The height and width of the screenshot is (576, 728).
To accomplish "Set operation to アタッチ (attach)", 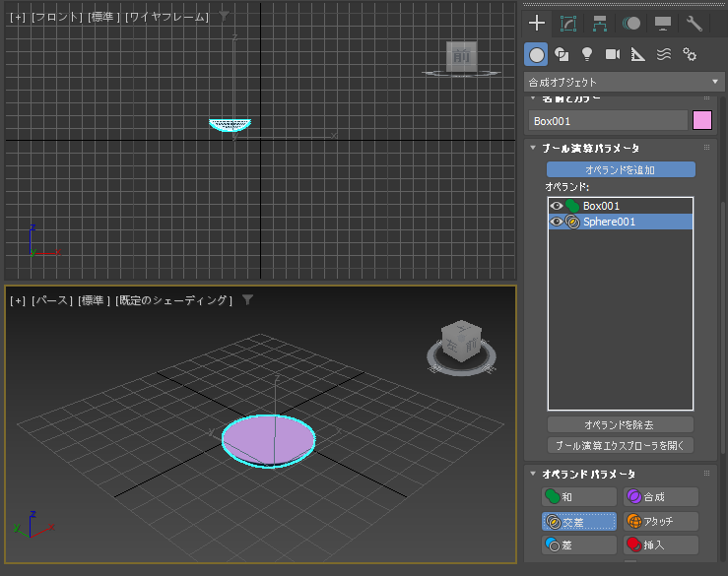I will 661,521.
